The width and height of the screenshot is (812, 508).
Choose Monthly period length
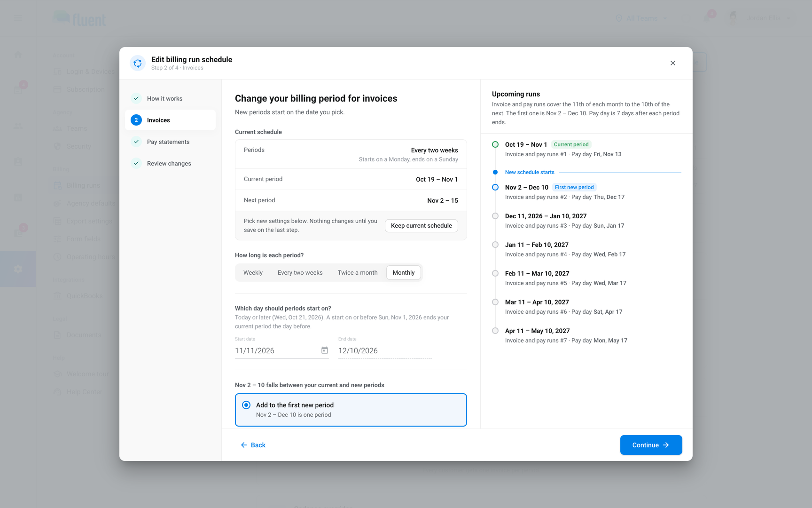point(404,273)
